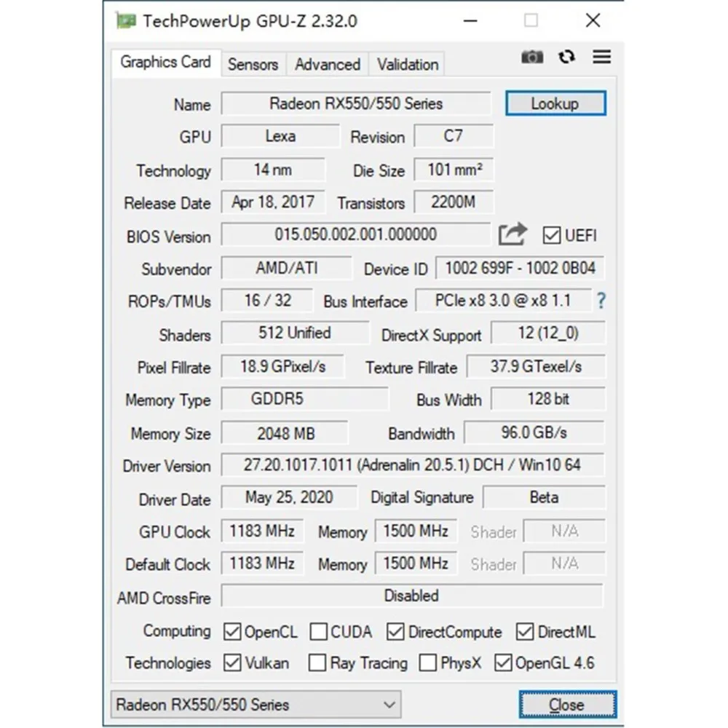Click the Name field Radeon RX550/550 Series
Image resolution: width=728 pixels, height=728 pixels.
pos(356,103)
